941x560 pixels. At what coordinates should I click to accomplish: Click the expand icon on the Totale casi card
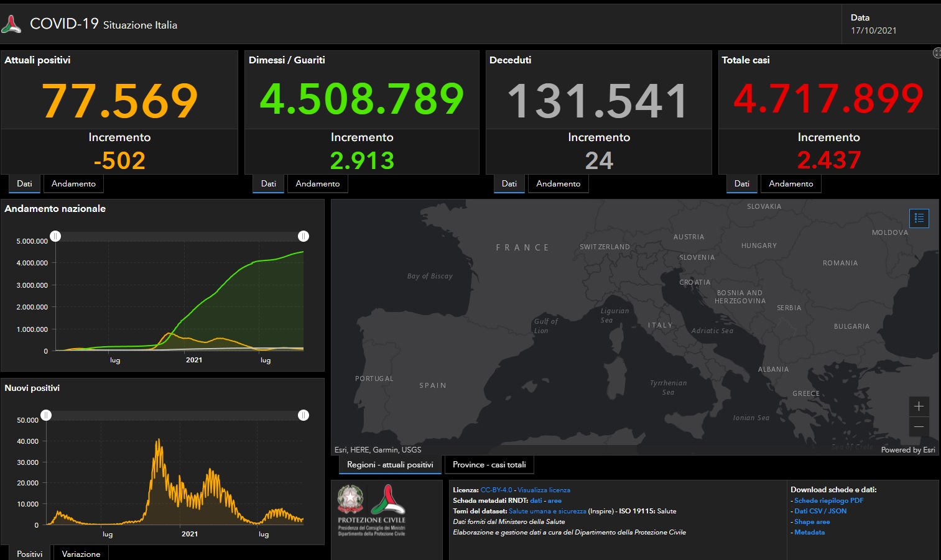coord(937,53)
